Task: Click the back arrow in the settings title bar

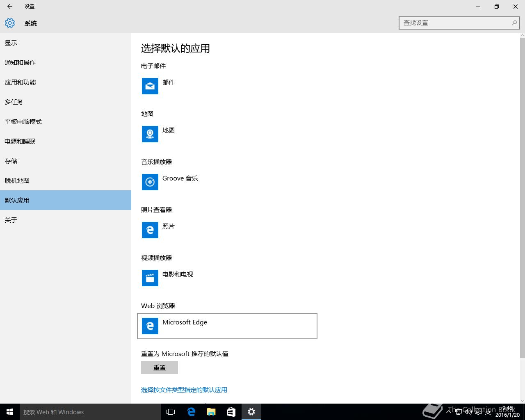Action: pyautogui.click(x=10, y=7)
